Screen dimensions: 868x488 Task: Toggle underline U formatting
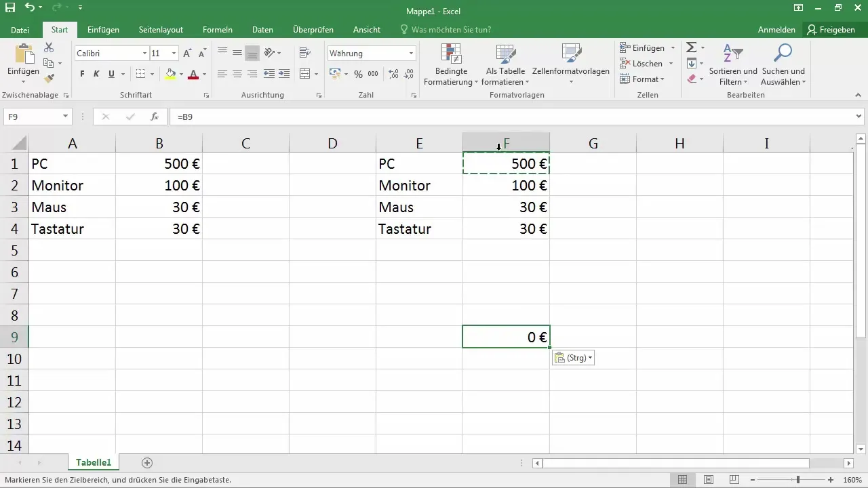(x=111, y=74)
